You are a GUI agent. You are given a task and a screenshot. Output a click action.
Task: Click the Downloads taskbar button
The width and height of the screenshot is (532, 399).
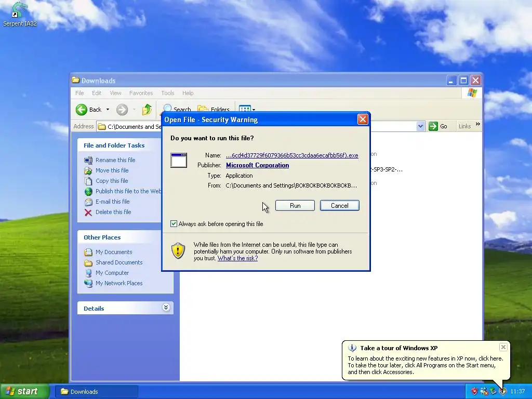point(96,392)
